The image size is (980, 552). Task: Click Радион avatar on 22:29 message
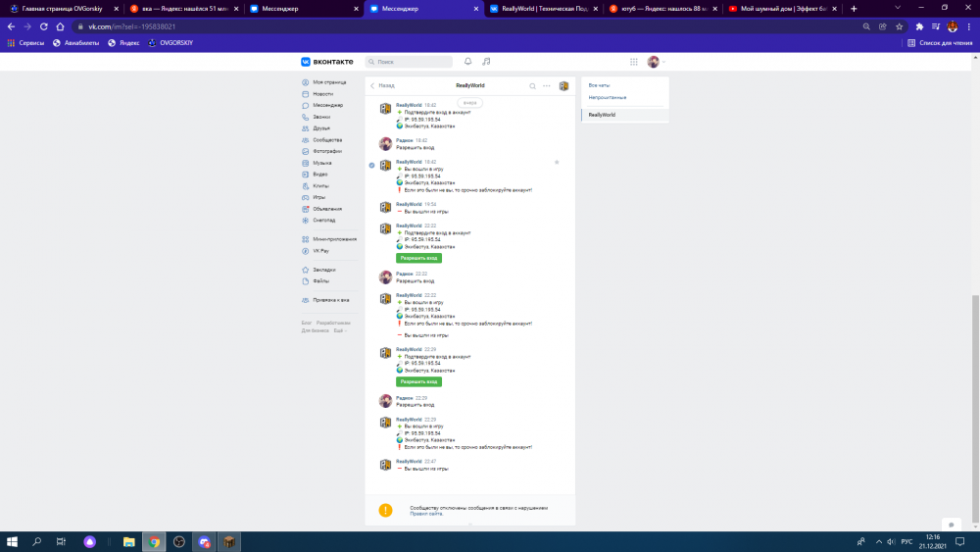point(385,401)
